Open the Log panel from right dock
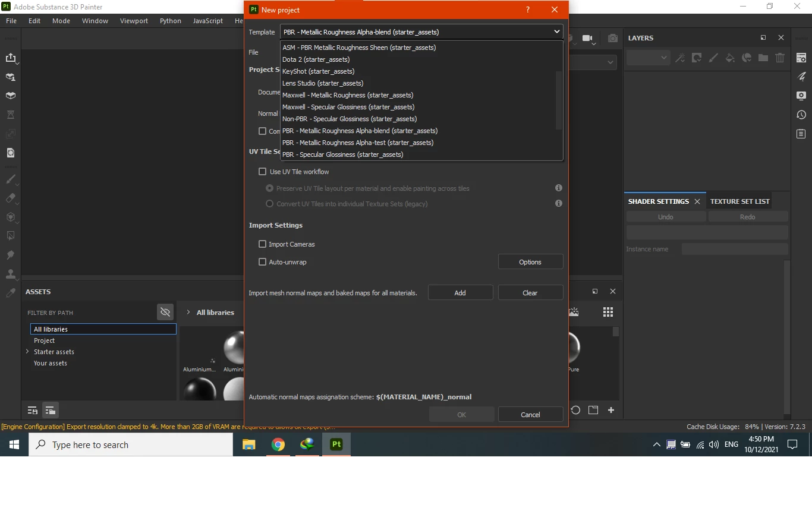The width and height of the screenshot is (812, 514). pos(801,134)
